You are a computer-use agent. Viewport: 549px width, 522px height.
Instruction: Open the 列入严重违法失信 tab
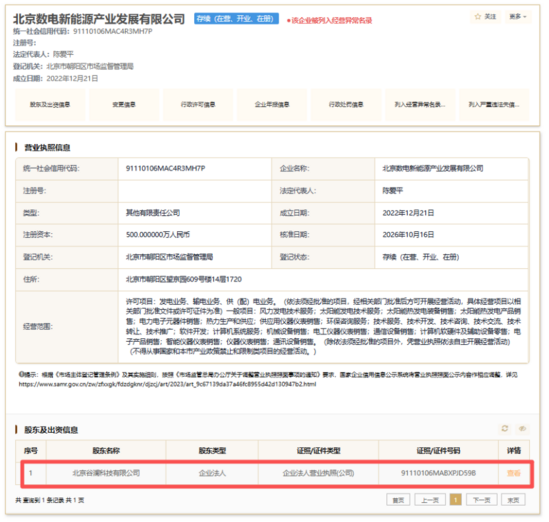tap(494, 104)
